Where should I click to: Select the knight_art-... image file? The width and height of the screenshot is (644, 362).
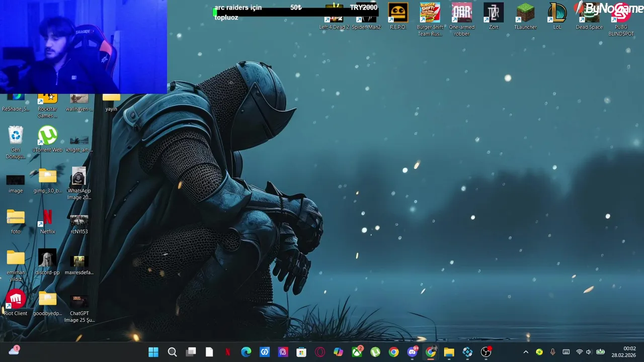tap(79, 143)
